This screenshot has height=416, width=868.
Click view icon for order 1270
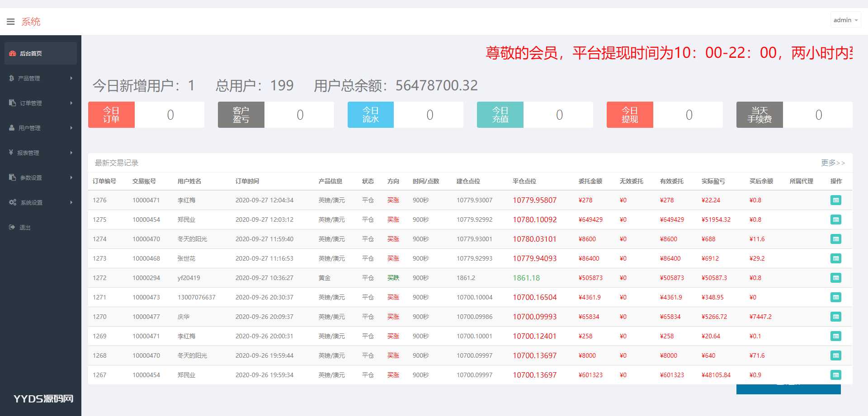835,317
